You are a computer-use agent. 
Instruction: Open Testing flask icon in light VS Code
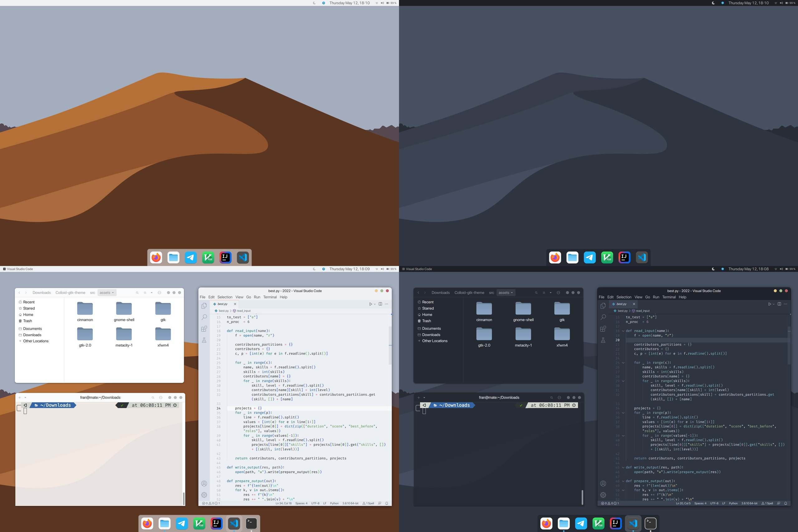coord(204,340)
